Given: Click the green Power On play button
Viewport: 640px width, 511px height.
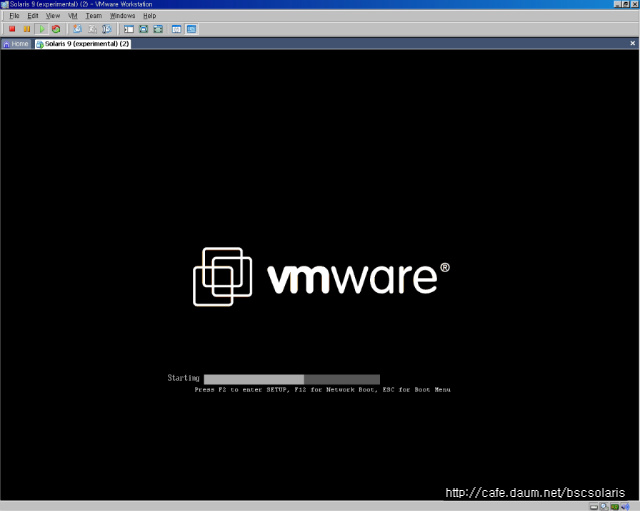Looking at the screenshot, I should [42, 29].
